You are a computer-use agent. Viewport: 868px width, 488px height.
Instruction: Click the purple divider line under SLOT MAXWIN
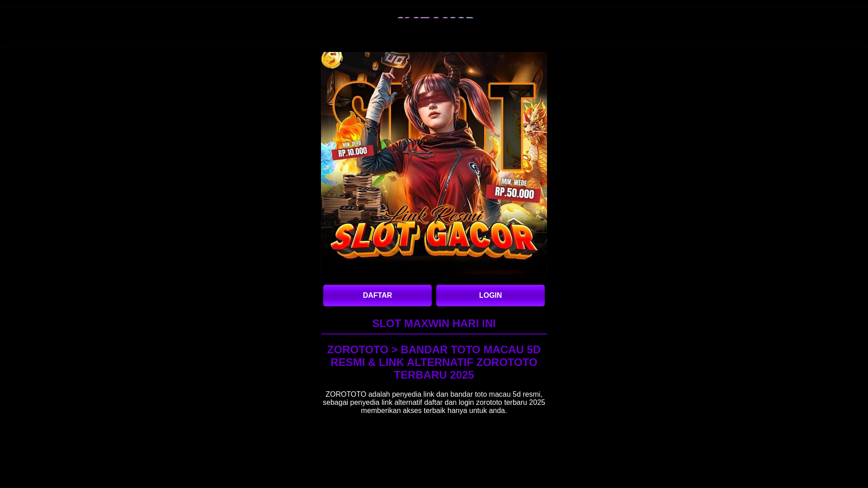point(434,334)
